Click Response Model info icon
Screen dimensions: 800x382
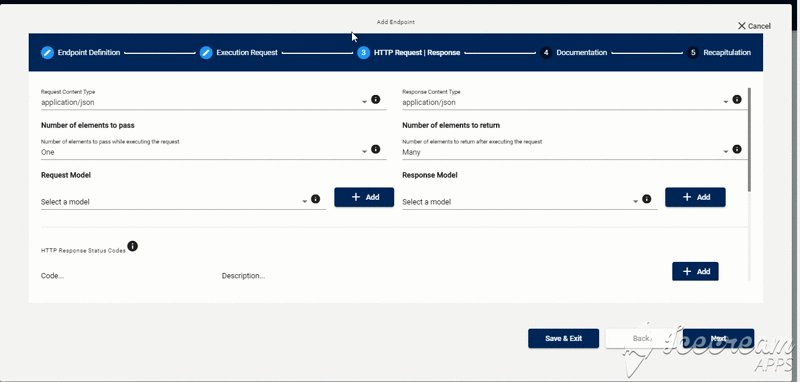click(x=646, y=199)
